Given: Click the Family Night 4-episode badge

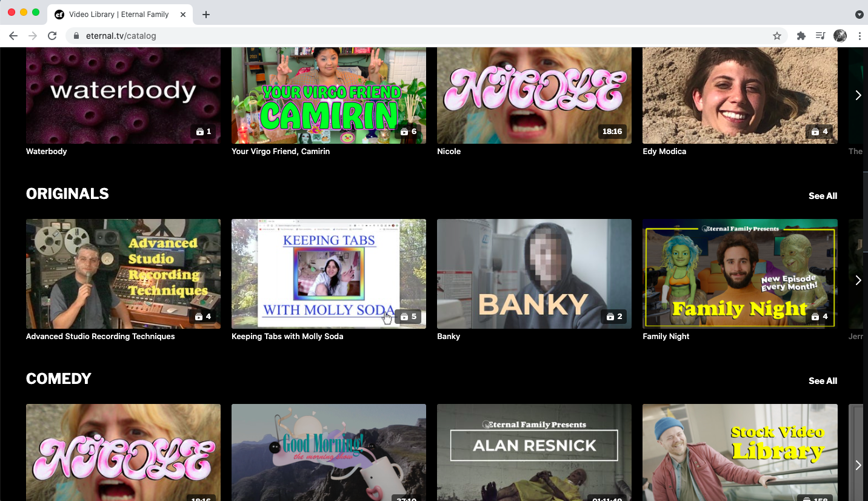Looking at the screenshot, I should (x=820, y=317).
